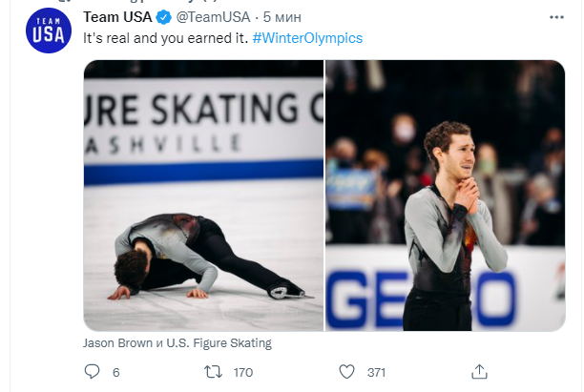Open the photo of skater kneeling on ice
This screenshot has width=584, height=392.
tap(203, 196)
